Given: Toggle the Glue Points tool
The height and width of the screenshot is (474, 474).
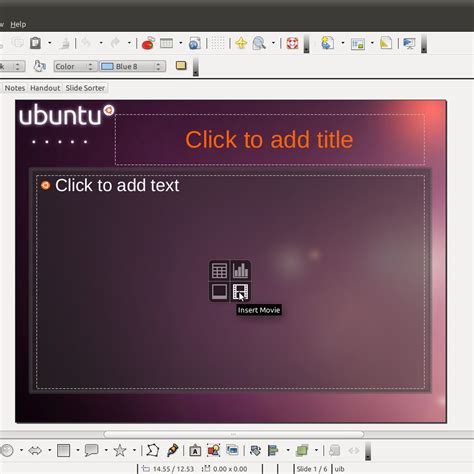Looking at the screenshot, I should (172, 451).
